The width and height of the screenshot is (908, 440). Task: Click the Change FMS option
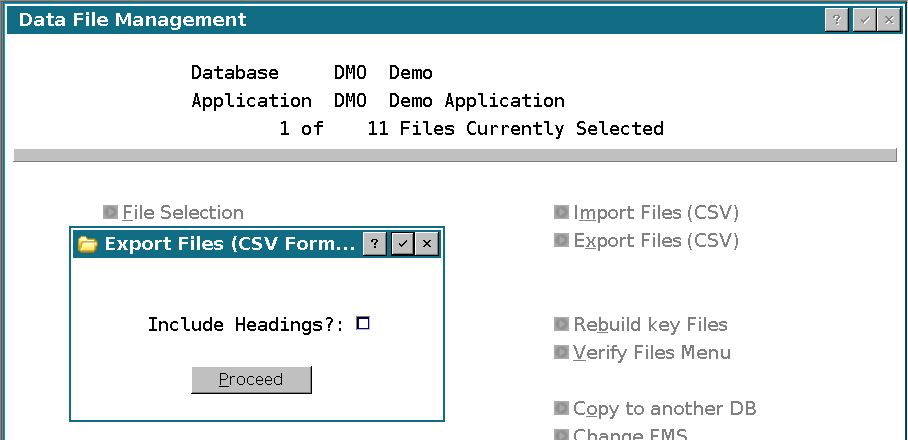631,434
